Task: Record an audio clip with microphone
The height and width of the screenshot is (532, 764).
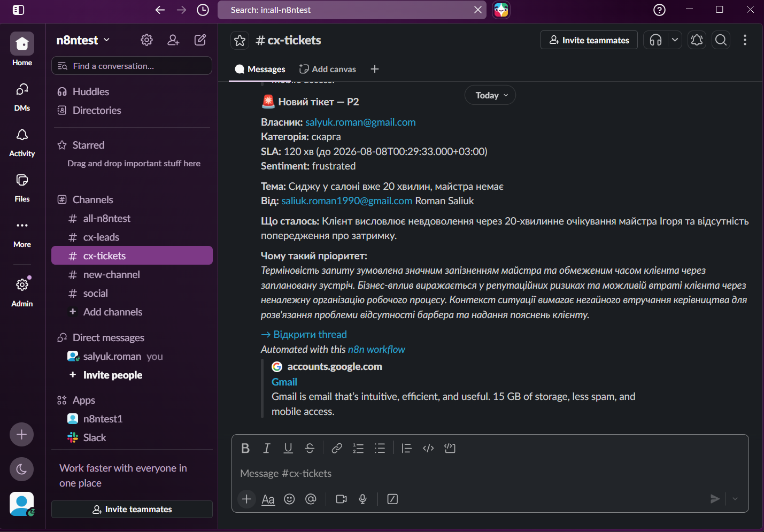Action: click(x=362, y=499)
